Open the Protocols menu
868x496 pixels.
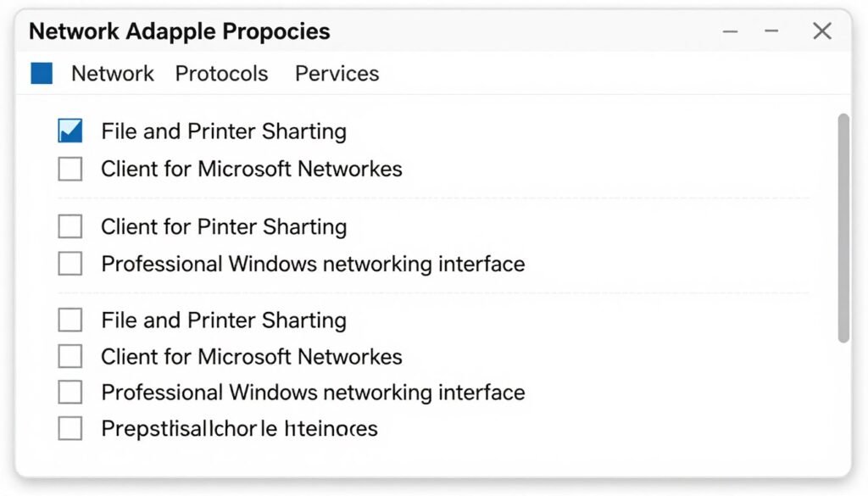click(221, 74)
